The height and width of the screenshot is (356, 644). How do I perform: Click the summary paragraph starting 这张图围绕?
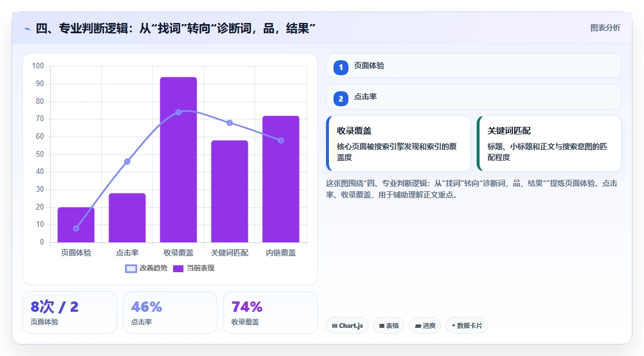tap(471, 189)
